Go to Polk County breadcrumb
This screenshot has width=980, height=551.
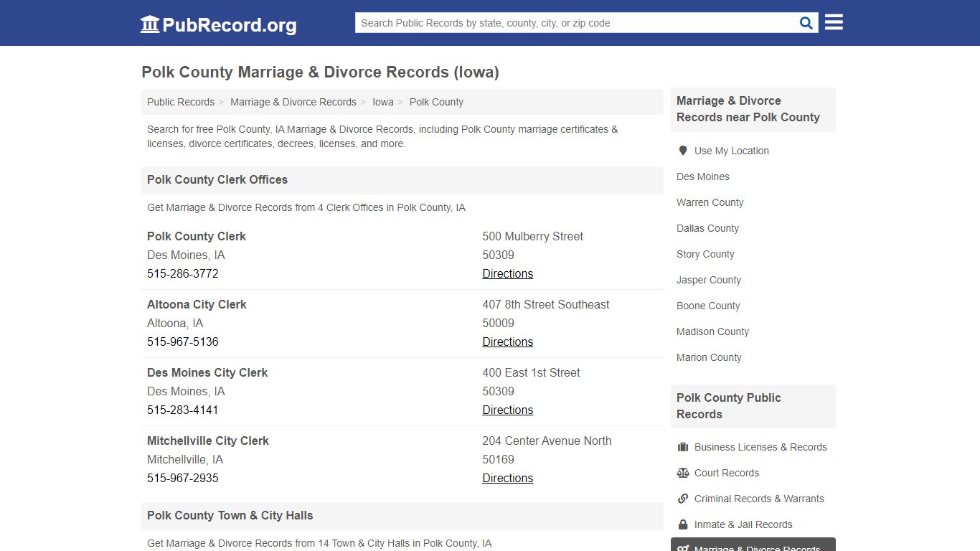coord(436,102)
